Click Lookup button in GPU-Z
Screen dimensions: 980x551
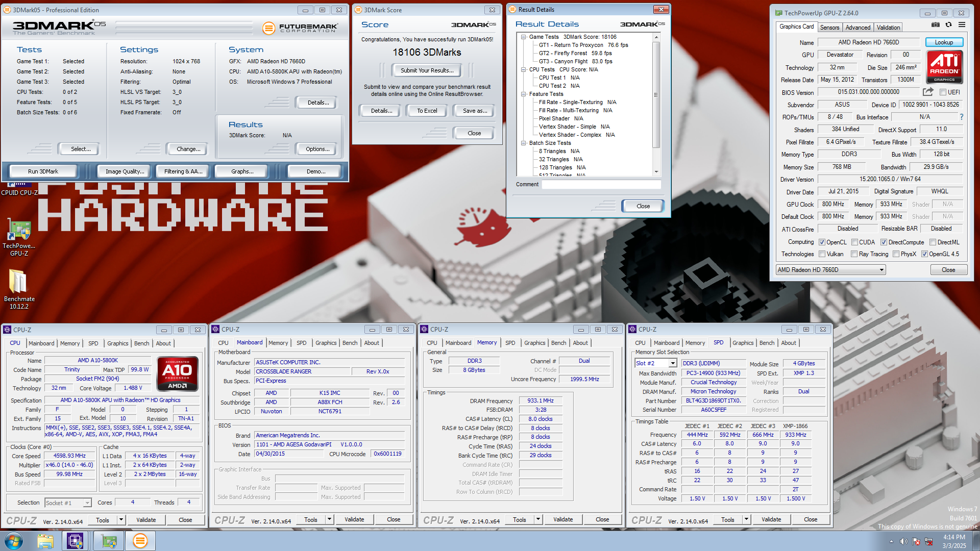[944, 42]
